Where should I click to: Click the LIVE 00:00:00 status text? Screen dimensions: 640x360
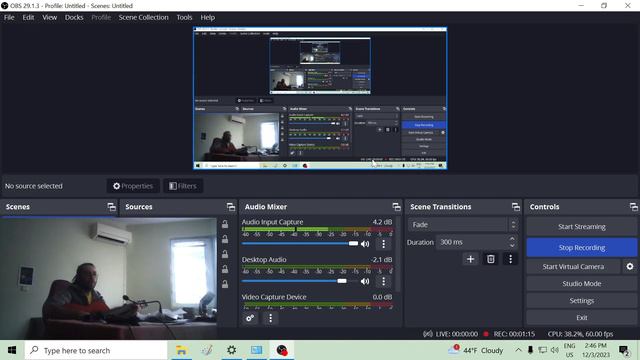point(457,334)
